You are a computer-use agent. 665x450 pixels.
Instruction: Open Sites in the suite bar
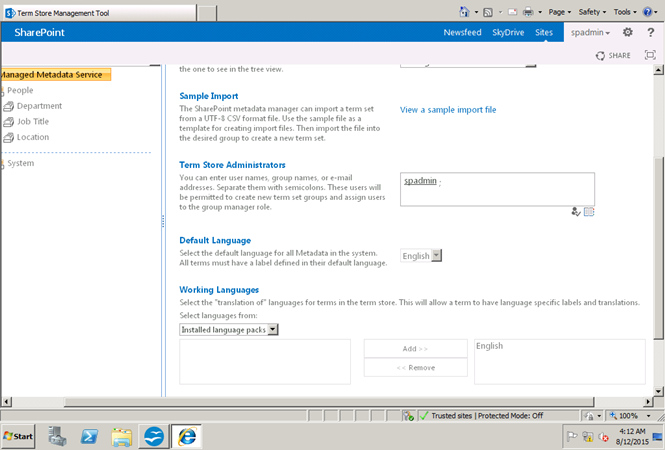pos(544,32)
